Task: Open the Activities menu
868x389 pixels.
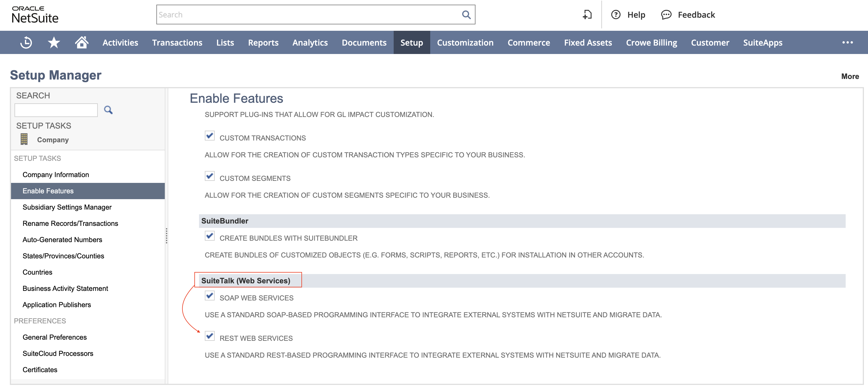Action: 120,42
